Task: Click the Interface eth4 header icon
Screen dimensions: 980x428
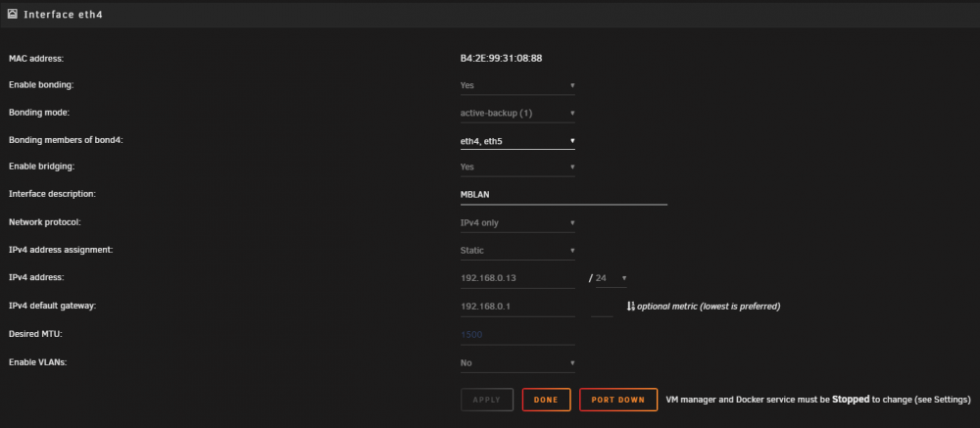Action: pos(13,14)
